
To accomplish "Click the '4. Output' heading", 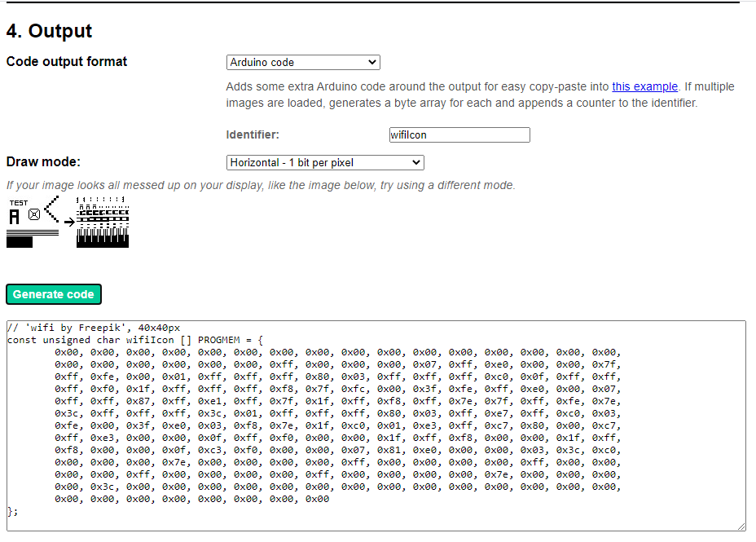I will coord(49,31).
